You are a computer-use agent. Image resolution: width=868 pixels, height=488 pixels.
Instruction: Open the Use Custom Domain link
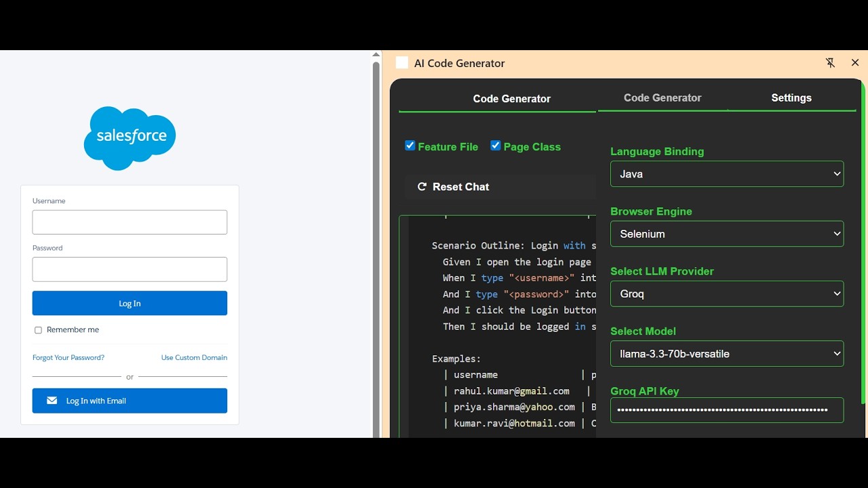(194, 357)
